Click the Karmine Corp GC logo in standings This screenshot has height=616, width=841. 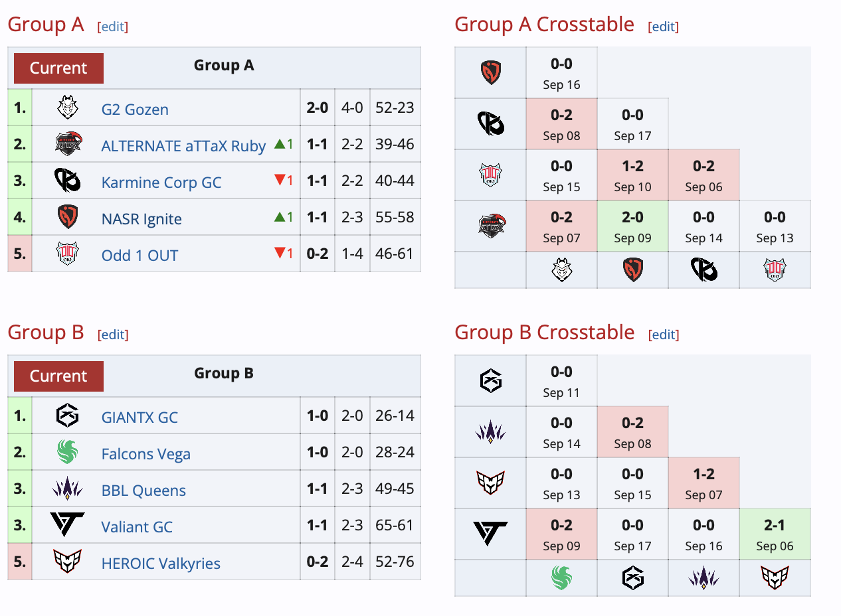(x=67, y=181)
